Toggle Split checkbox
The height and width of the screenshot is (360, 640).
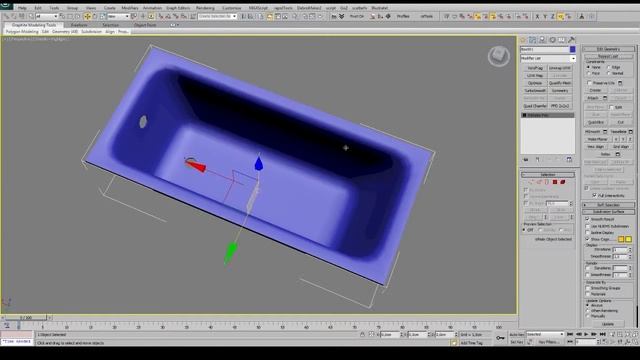coord(611,107)
